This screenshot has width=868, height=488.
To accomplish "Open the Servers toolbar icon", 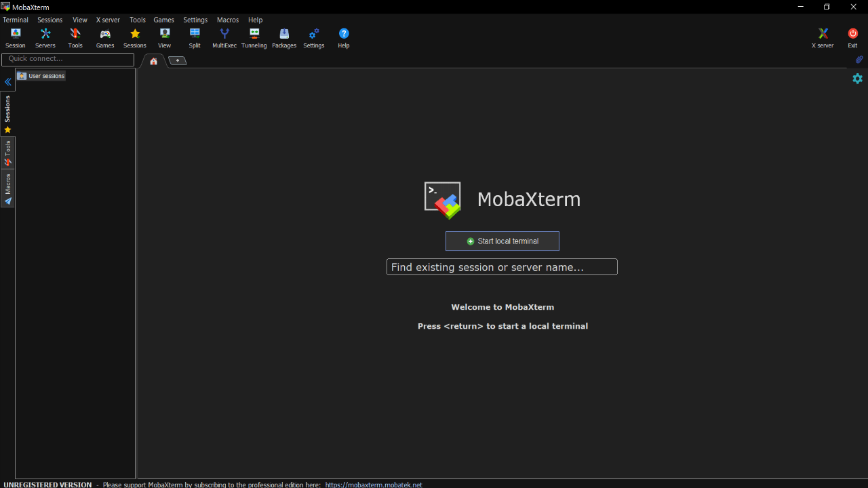I will point(45,38).
